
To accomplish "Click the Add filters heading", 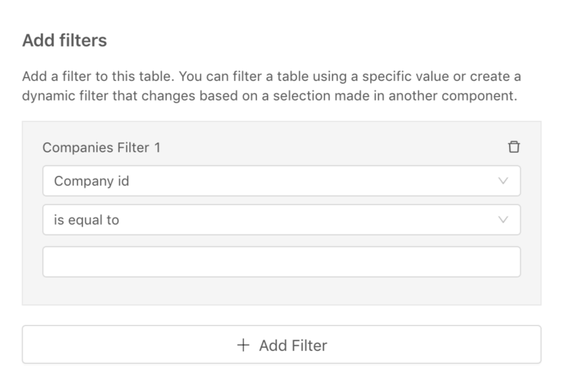I will point(64,40).
